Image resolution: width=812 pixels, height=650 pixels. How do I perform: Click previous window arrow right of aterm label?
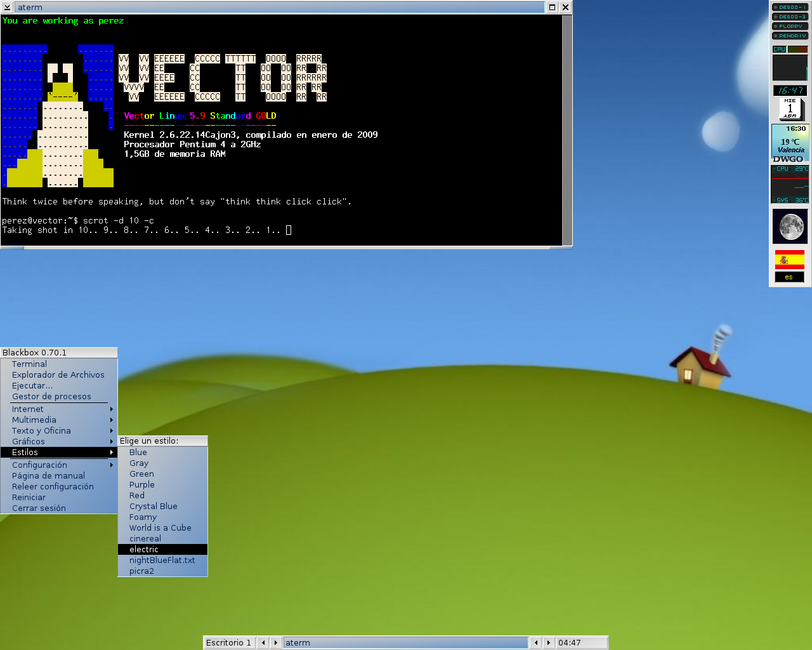536,643
